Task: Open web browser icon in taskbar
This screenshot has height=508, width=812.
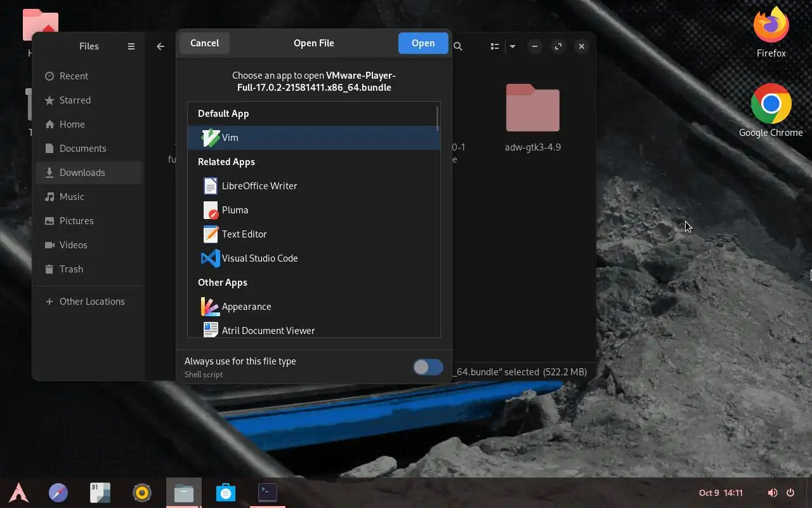Action: (58, 493)
